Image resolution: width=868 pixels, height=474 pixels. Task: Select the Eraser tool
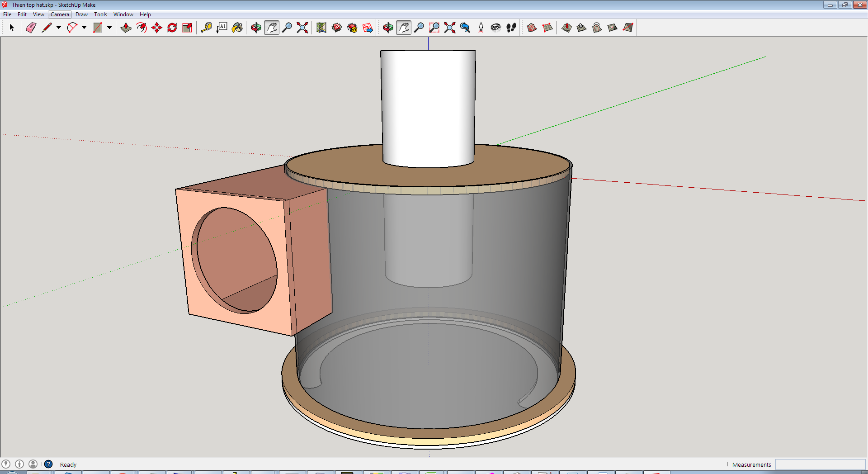pyautogui.click(x=31, y=28)
